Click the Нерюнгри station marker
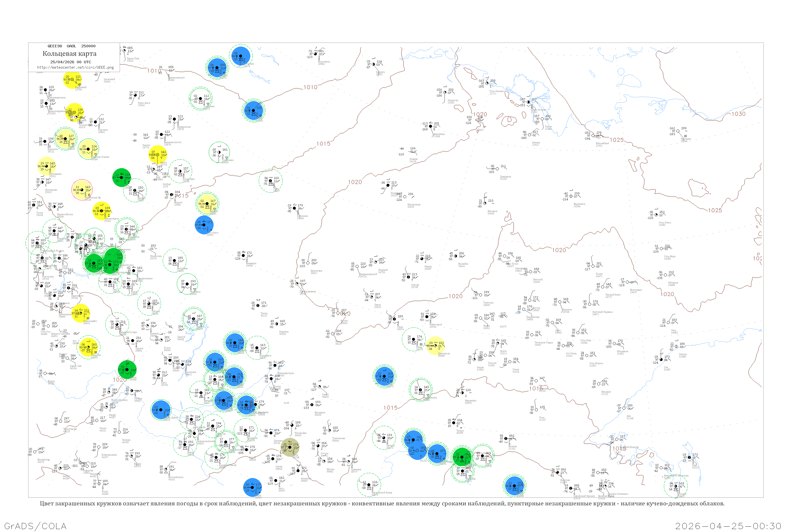The height and width of the screenshot is (532, 798). pyautogui.click(x=462, y=393)
